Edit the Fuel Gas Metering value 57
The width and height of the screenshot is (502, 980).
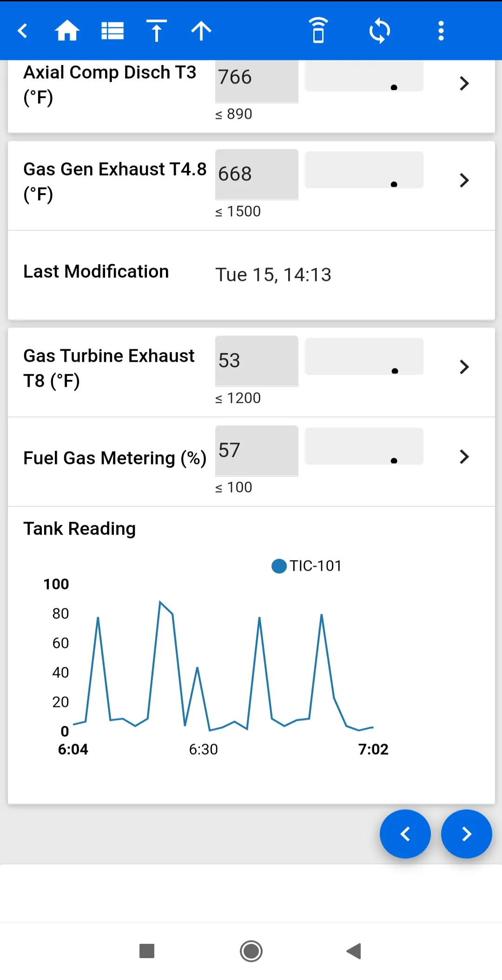click(257, 451)
